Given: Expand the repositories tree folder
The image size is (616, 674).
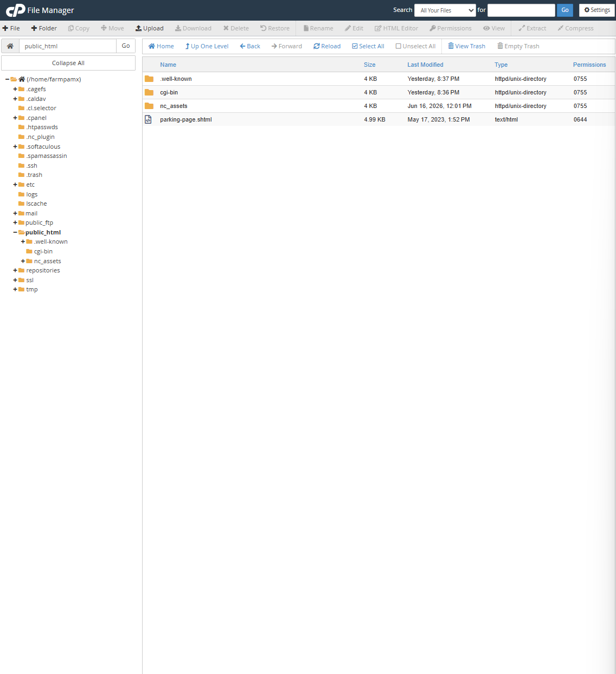Looking at the screenshot, I should coord(15,270).
